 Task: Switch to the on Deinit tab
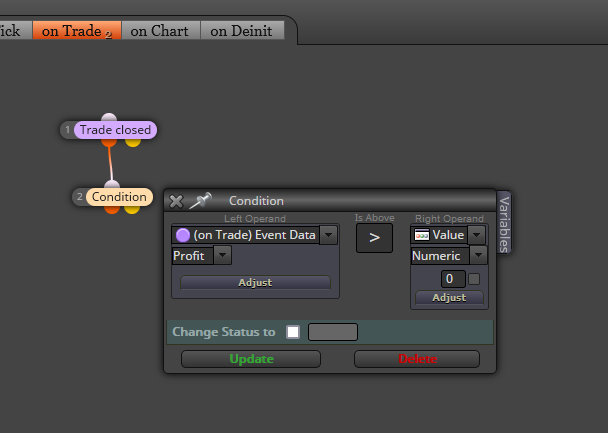click(242, 31)
